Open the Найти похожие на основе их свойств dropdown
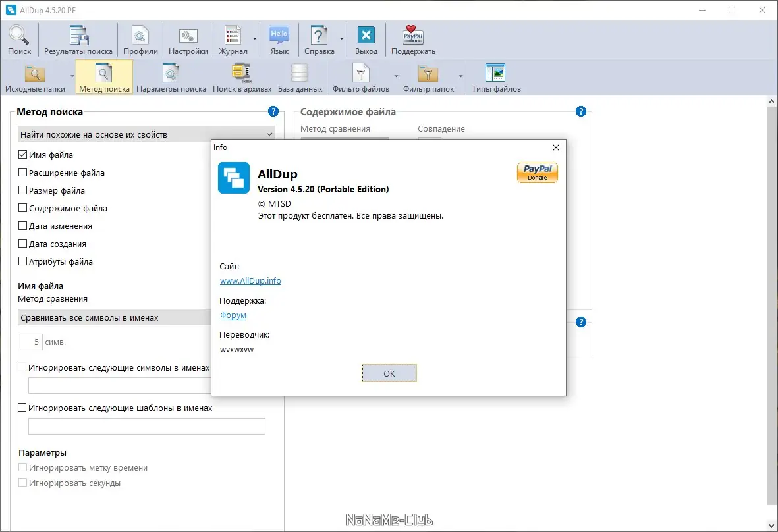This screenshot has height=532, width=778. (146, 134)
